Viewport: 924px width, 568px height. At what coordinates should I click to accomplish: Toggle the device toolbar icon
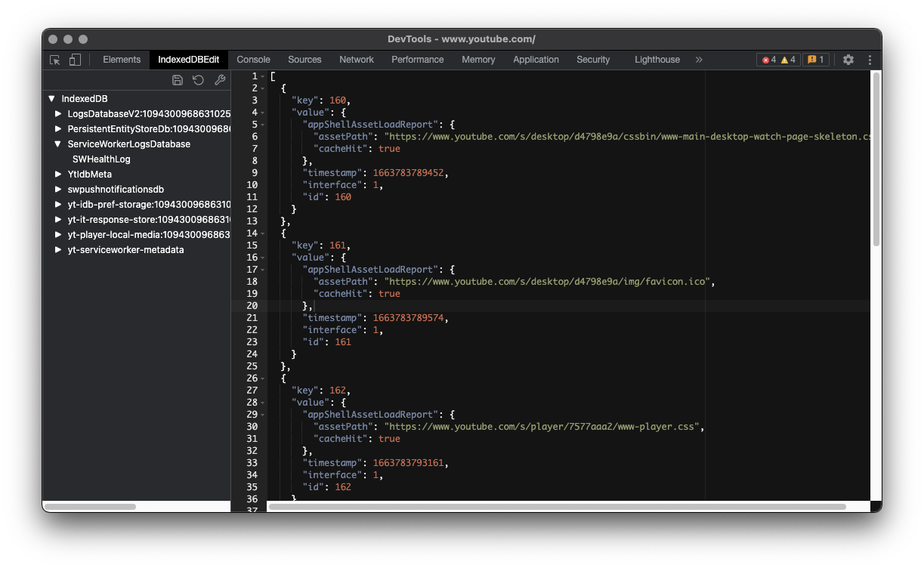[75, 60]
